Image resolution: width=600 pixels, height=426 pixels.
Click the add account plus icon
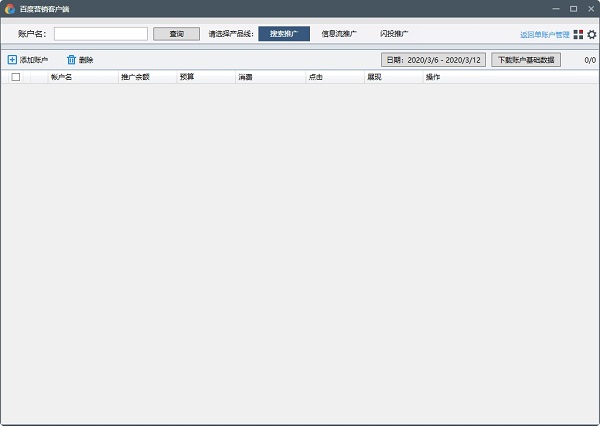point(12,60)
